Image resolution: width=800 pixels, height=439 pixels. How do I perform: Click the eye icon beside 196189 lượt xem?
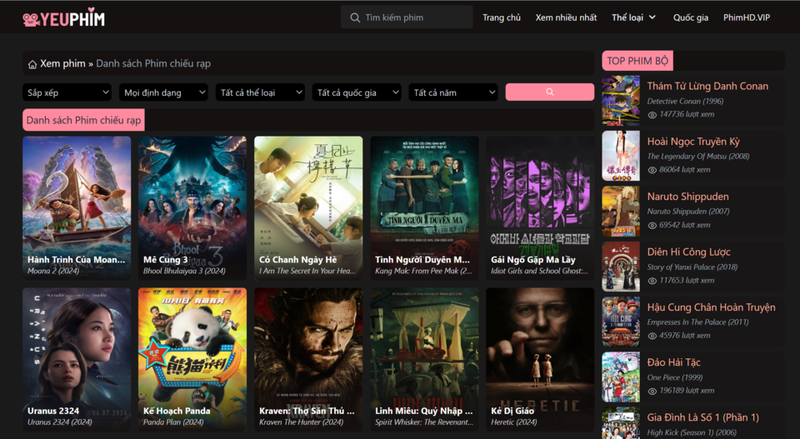652,391
